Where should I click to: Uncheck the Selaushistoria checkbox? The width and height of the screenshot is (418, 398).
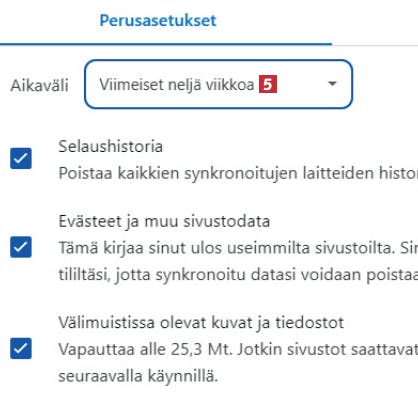pos(21,158)
